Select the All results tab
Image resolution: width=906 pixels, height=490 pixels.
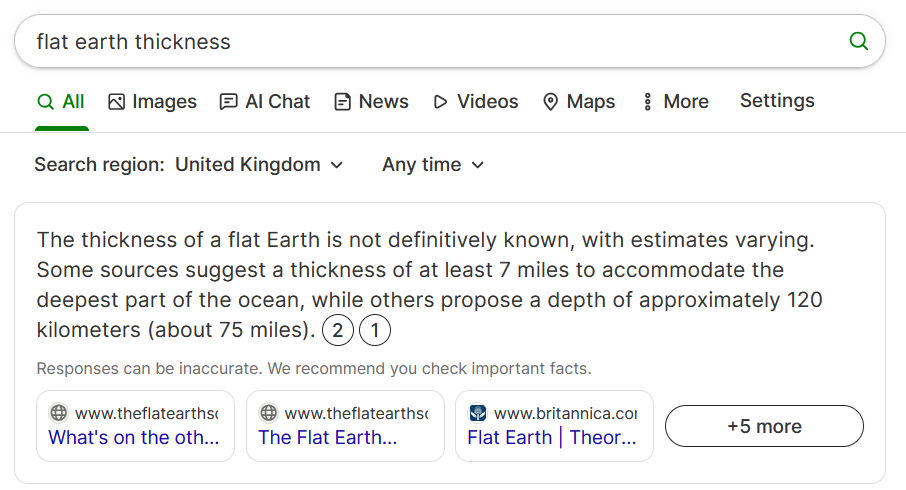click(x=61, y=102)
